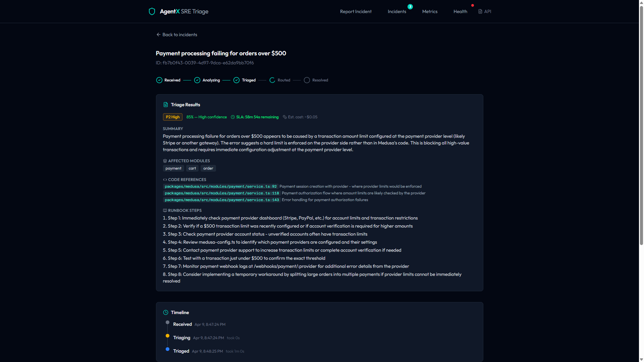Image resolution: width=644 pixels, height=362 pixels.
Task: Go to the Metrics page
Action: tap(430, 11)
